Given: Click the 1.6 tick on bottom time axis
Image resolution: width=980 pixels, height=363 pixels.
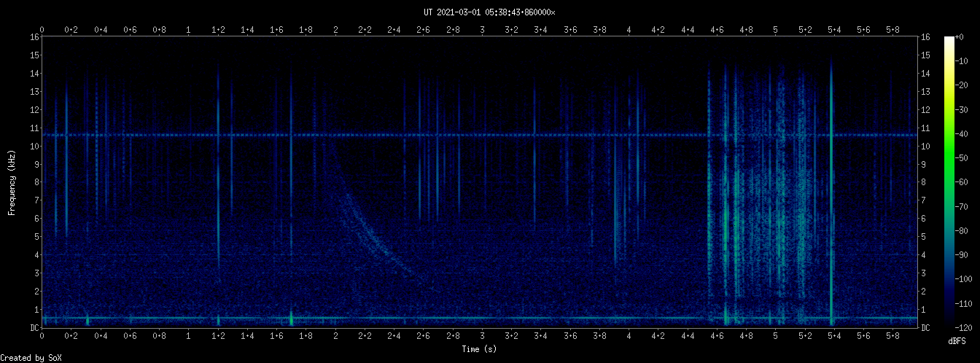Looking at the screenshot, I should coord(276,335).
